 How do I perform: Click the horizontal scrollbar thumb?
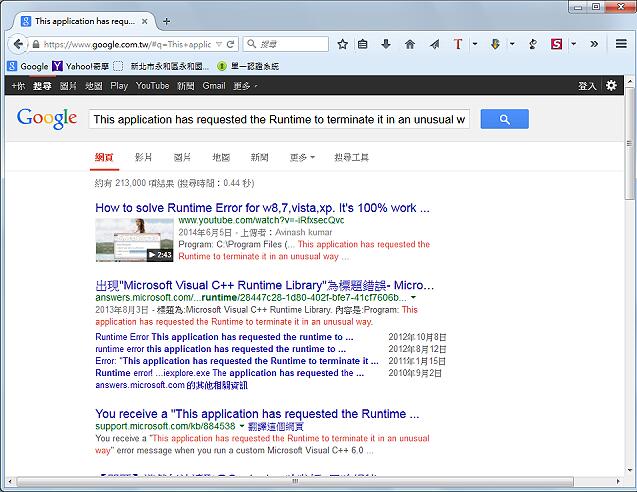(295, 481)
